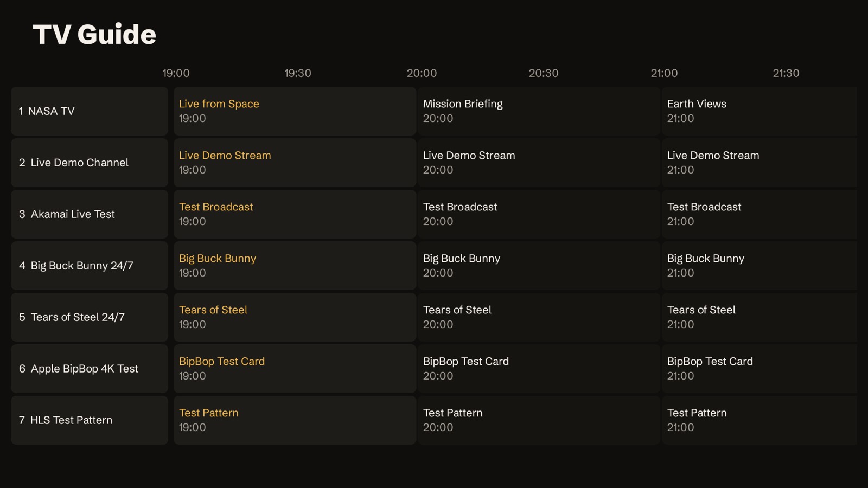This screenshot has width=868, height=488.
Task: Click channel 3 Akamai Live Test
Action: [90, 214]
